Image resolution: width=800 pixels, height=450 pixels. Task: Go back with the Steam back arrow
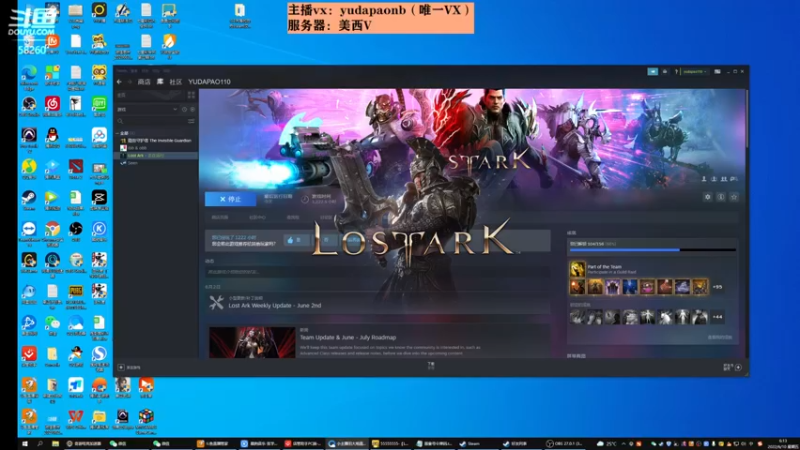coord(119,82)
